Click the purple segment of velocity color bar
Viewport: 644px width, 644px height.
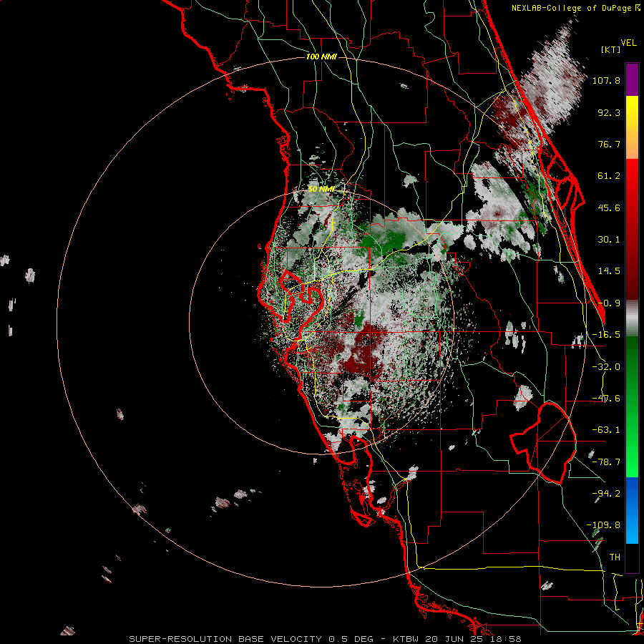[x=632, y=79]
